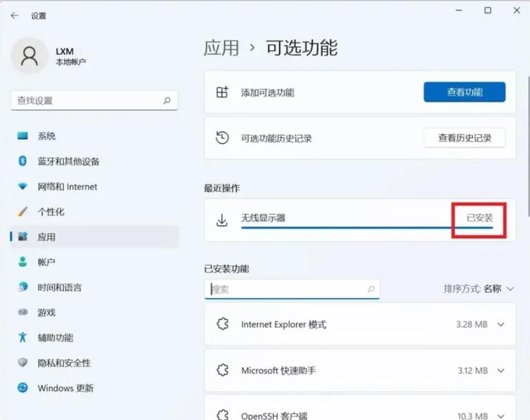
Task: Open 网络和 Internet settings
Action: point(67,187)
